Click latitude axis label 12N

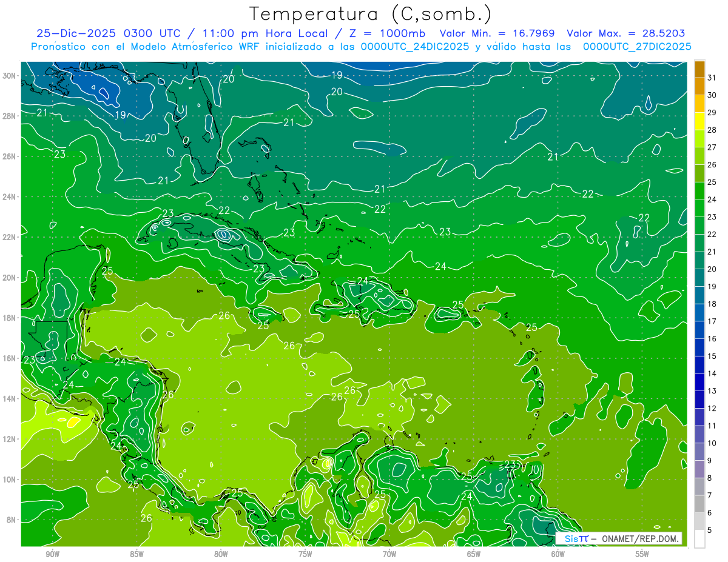pyautogui.click(x=8, y=439)
